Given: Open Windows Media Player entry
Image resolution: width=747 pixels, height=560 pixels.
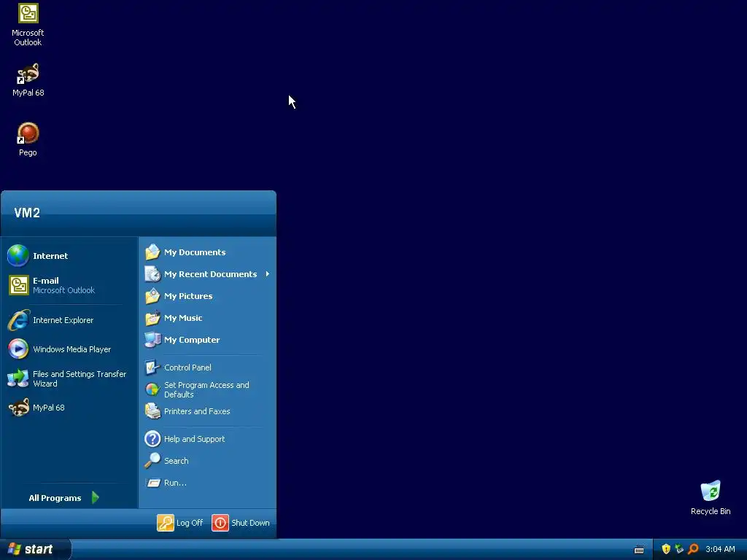Looking at the screenshot, I should (x=69, y=349).
